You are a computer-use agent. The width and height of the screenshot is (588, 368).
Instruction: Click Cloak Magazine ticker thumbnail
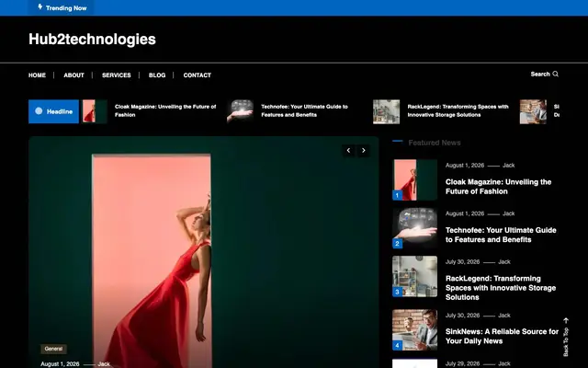pos(95,111)
